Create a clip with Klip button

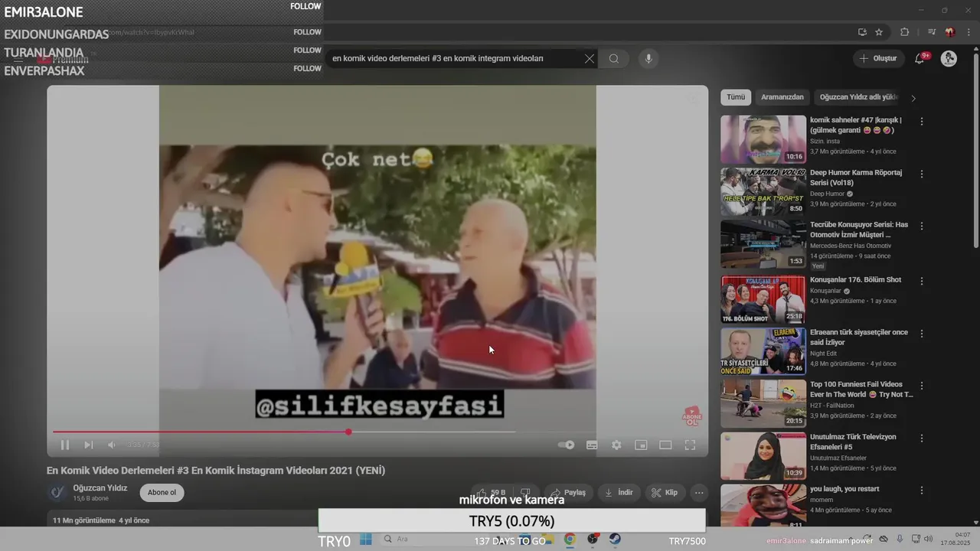tap(665, 493)
